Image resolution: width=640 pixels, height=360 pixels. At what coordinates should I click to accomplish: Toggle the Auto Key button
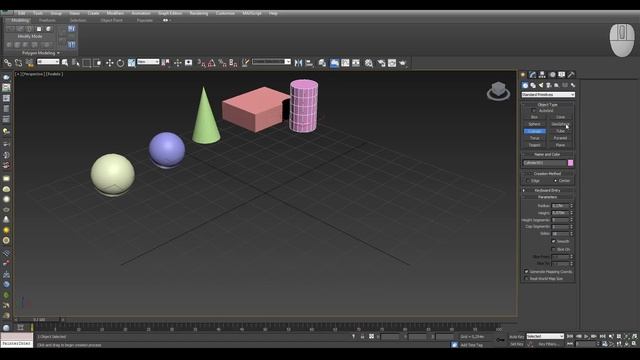pyautogui.click(x=516, y=336)
